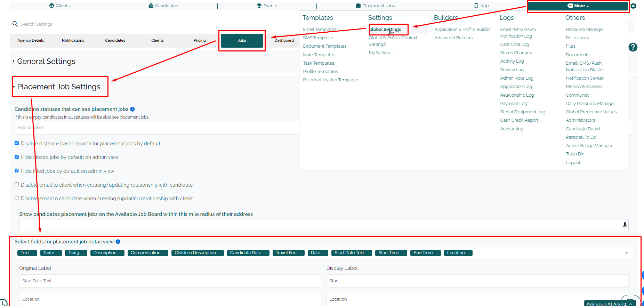Open Admin Badge Manager
644x306 pixels.
589,146
